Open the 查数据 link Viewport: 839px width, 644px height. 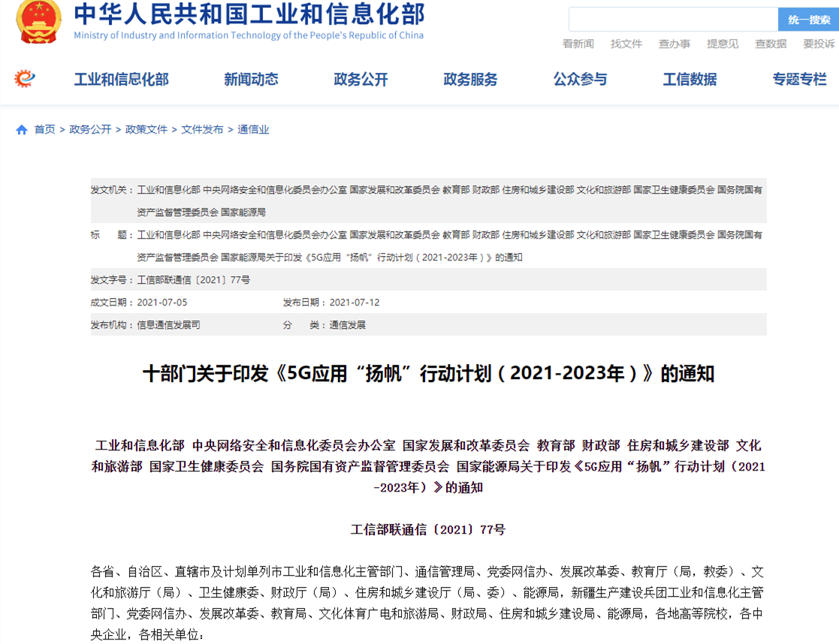coord(771,44)
